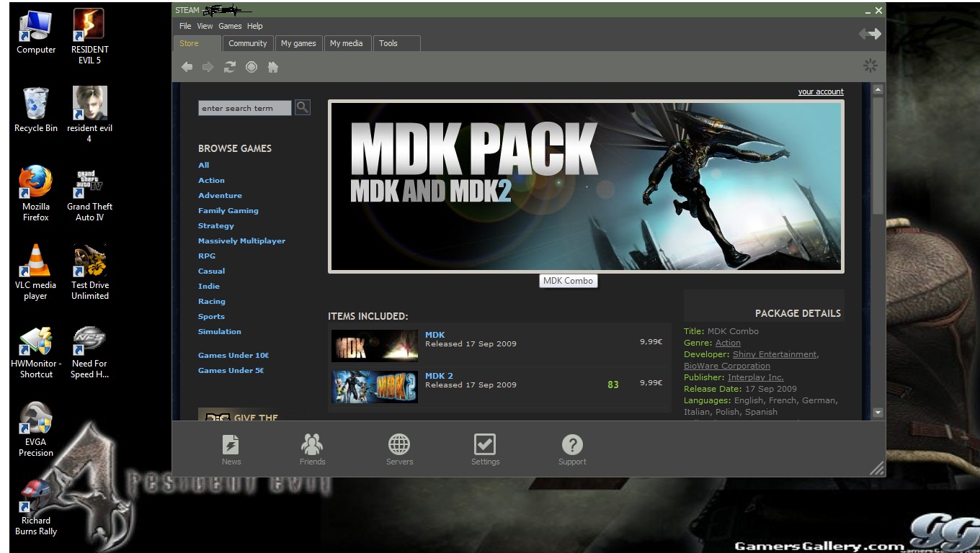Browse the Massively Multiplayer category
This screenshot has width=980, height=553.
(241, 240)
